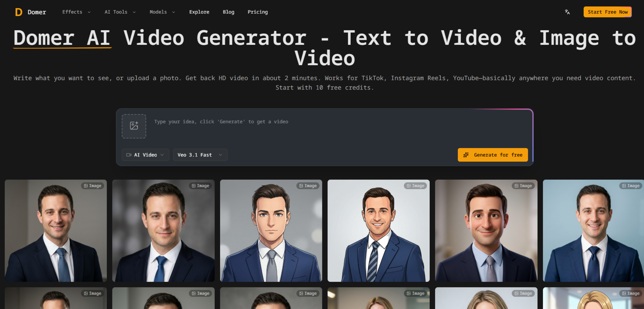
Task: Click Start Free Now button
Action: pos(607,12)
